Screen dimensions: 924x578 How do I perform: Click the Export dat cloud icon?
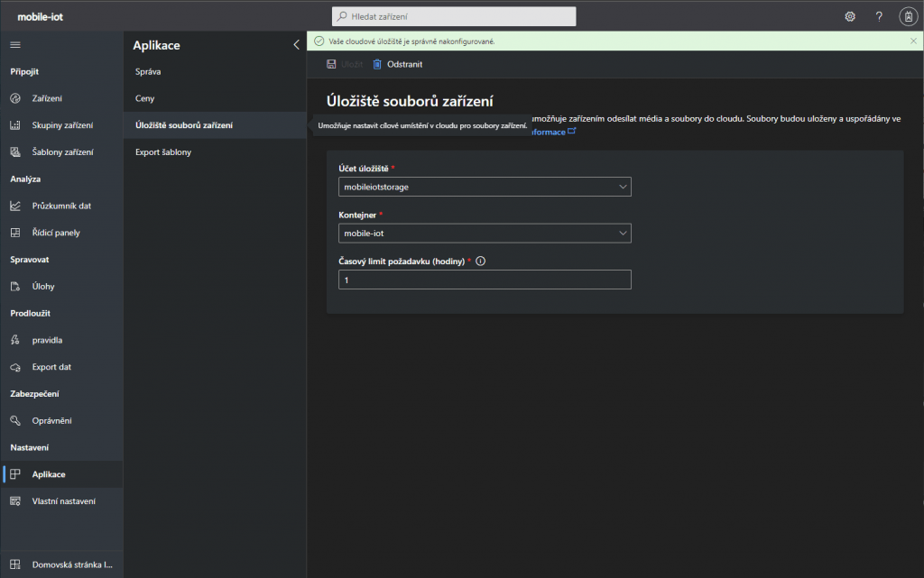(x=15, y=367)
